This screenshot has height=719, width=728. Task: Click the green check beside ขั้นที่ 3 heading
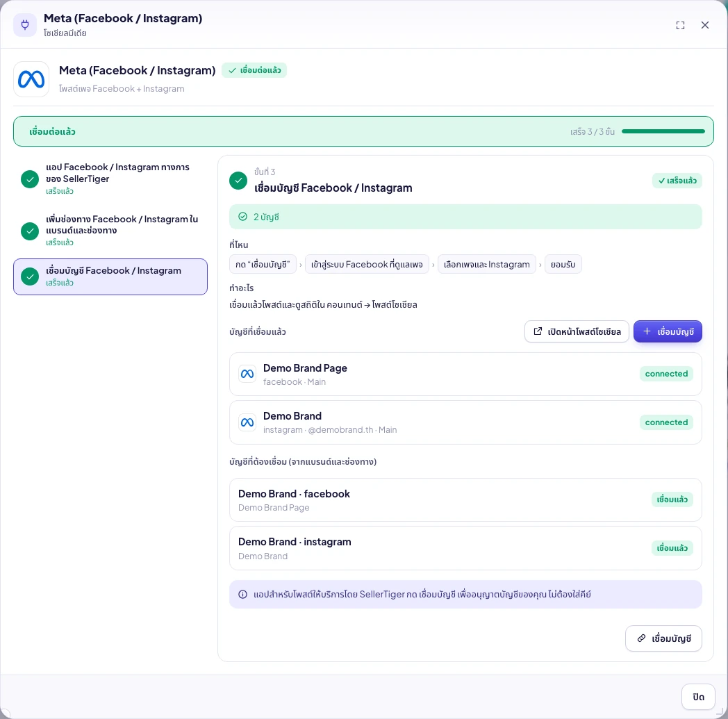pyautogui.click(x=238, y=181)
